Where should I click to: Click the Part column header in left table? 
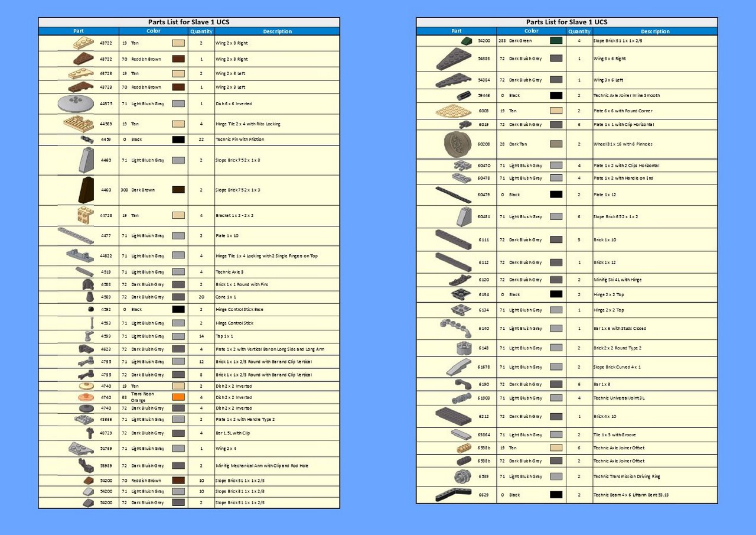click(x=79, y=31)
